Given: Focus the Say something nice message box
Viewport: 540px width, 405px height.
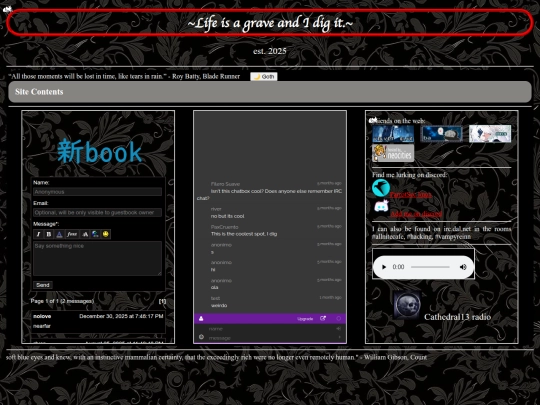Looking at the screenshot, I should [97, 258].
